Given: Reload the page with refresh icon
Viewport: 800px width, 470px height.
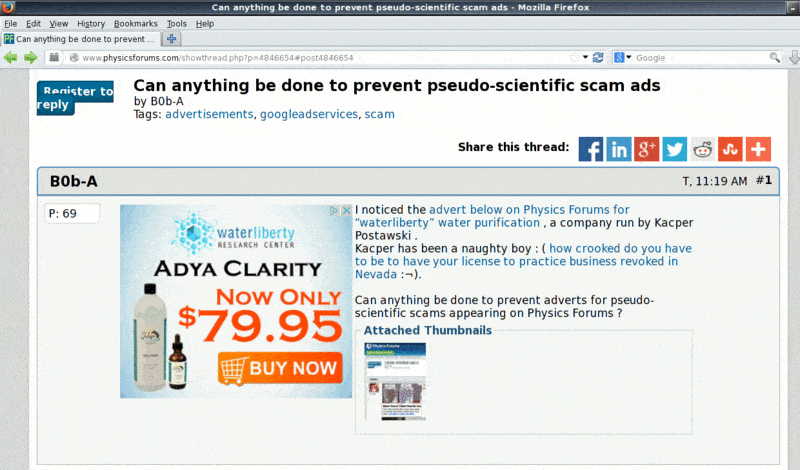Looking at the screenshot, I should coord(598,58).
